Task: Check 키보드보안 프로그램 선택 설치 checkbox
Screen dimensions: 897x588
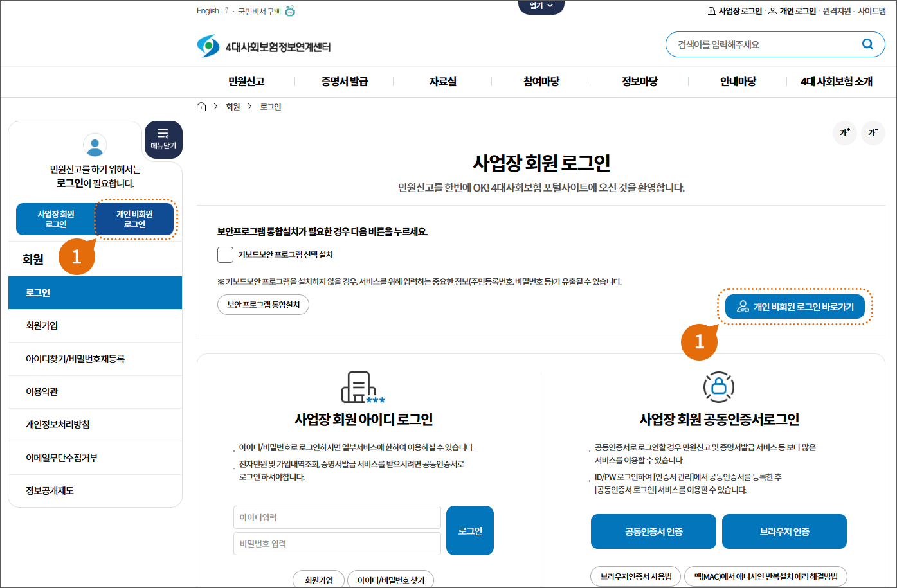Action: [x=225, y=254]
